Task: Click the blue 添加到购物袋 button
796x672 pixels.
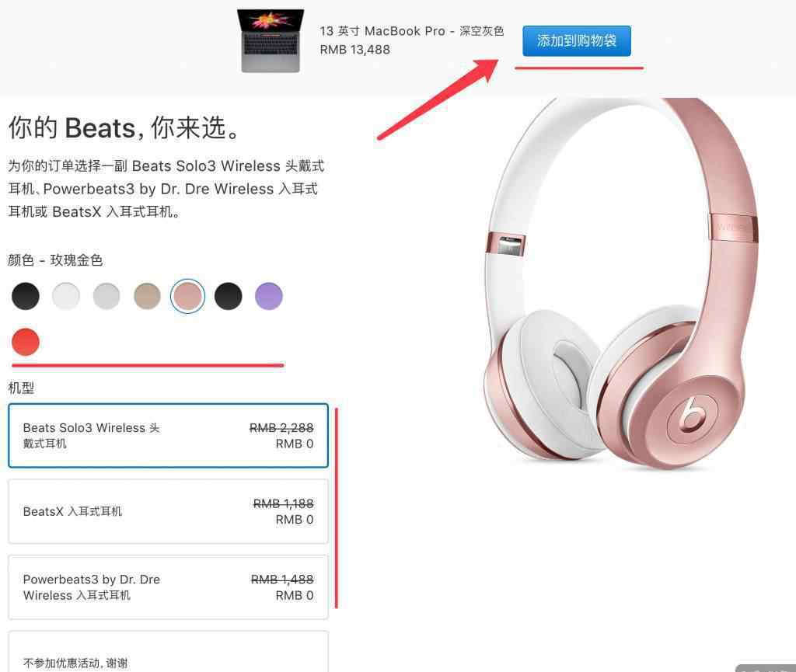Action: (577, 40)
